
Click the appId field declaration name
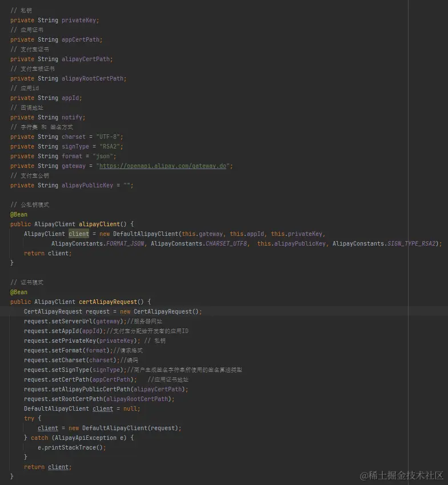(70, 98)
